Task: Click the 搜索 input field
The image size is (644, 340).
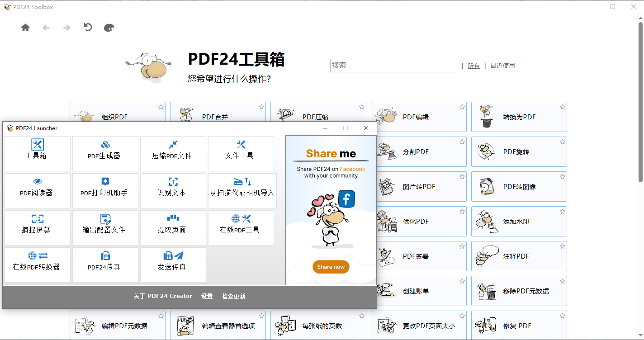Action: pyautogui.click(x=393, y=66)
